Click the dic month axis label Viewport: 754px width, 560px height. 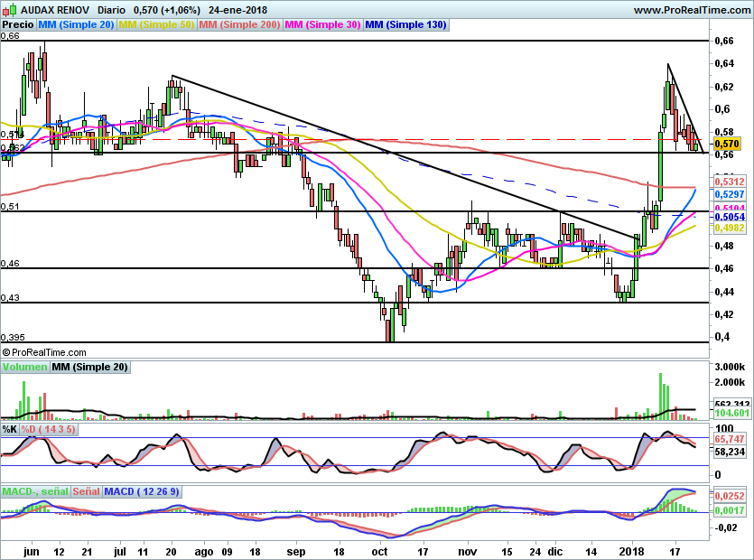(555, 551)
